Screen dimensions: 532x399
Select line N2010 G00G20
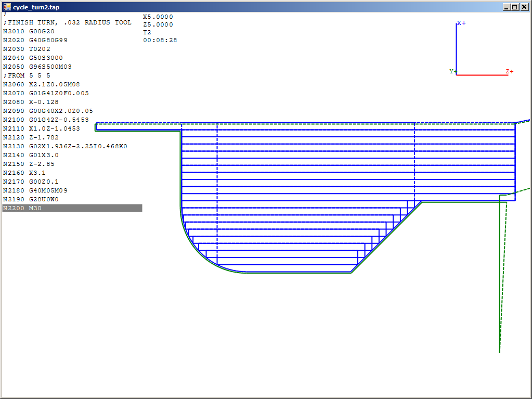(29, 31)
